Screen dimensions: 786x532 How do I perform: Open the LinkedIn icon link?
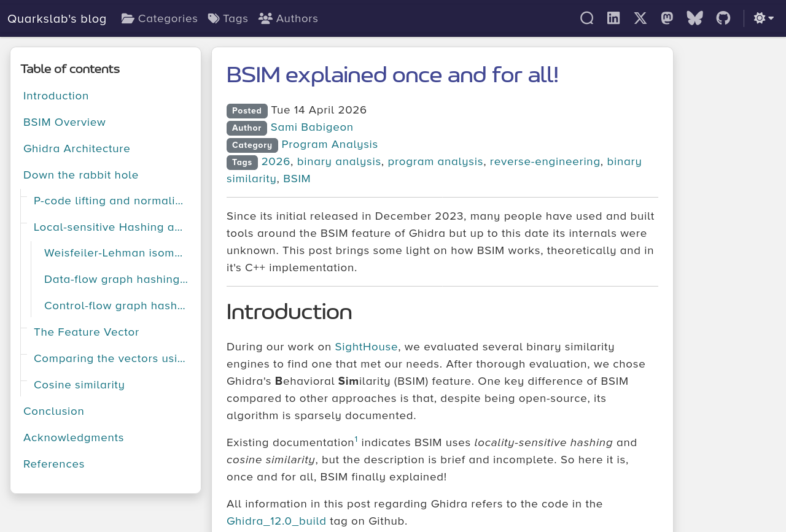pos(613,18)
